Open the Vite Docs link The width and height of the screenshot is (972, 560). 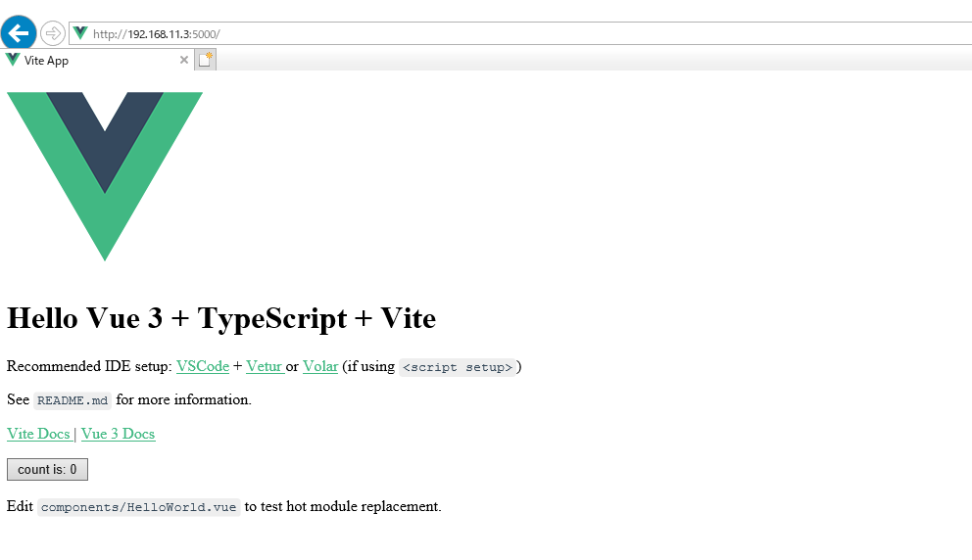click(39, 434)
